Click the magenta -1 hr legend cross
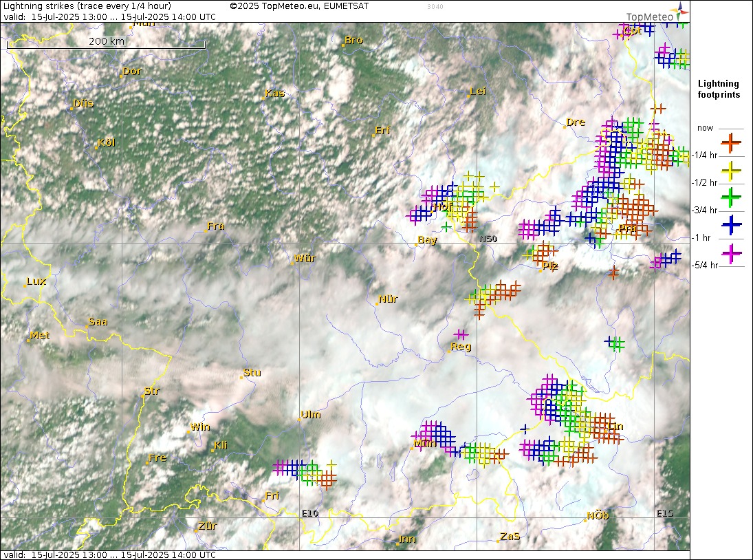753x560 pixels. click(x=731, y=253)
